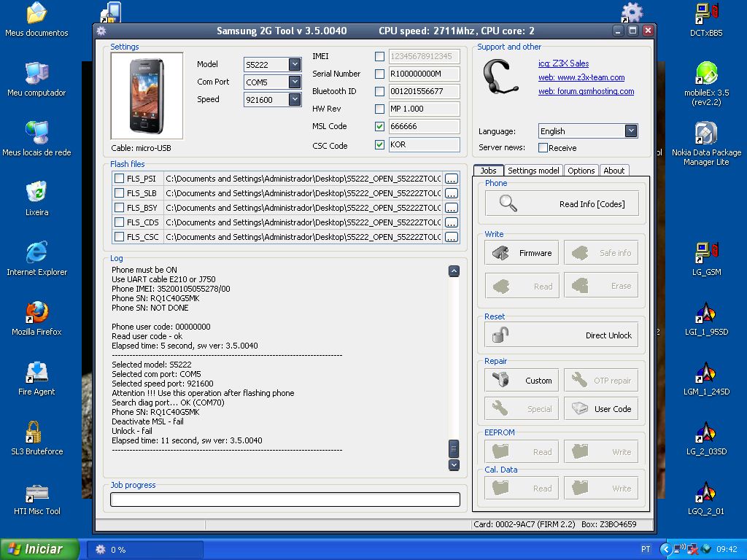Click the support headset icon

tap(499, 77)
